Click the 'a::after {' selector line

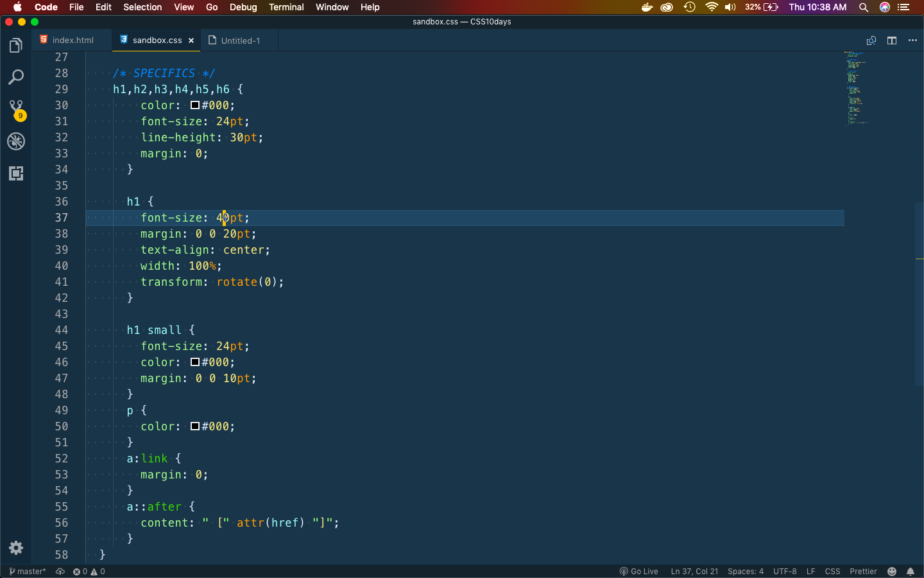pyautogui.click(x=160, y=507)
